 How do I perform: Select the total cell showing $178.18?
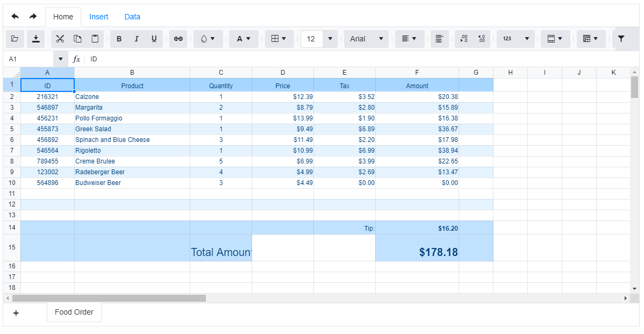pyautogui.click(x=417, y=248)
